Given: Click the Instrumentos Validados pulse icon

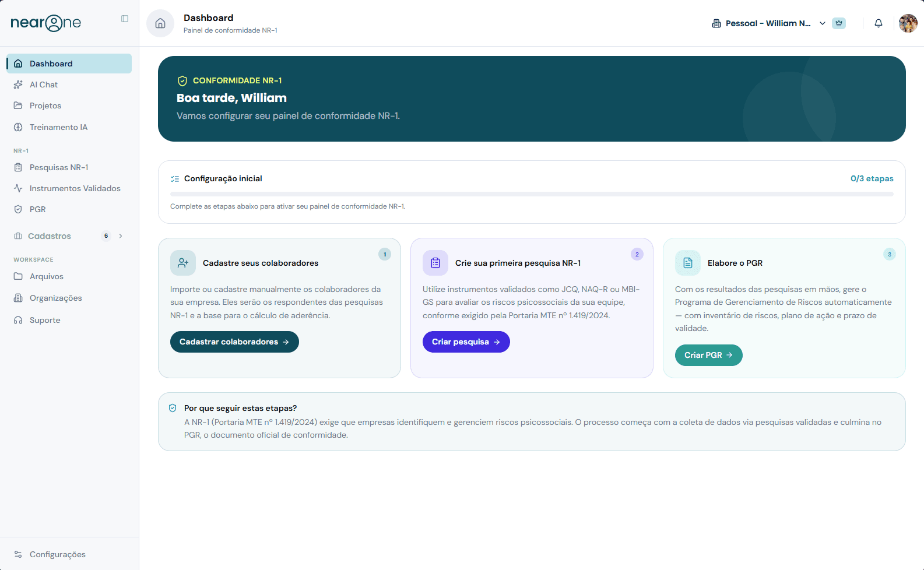Looking at the screenshot, I should pos(18,188).
